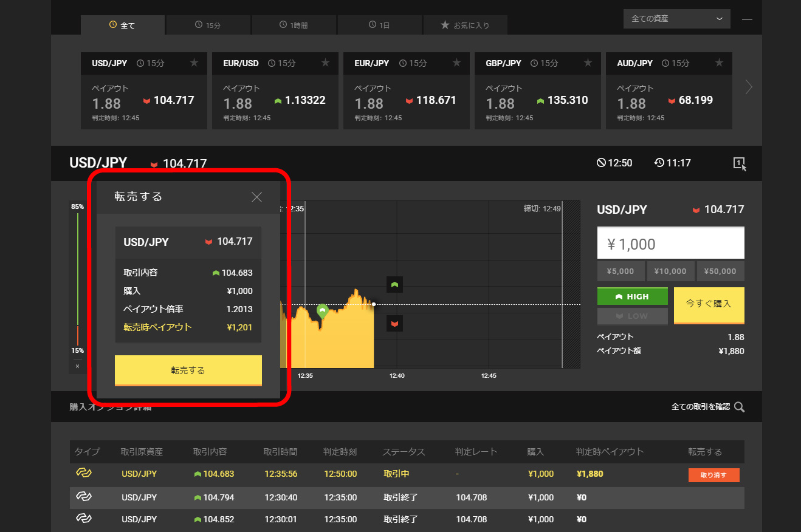Screen dimensions: 801x532
Task: Click the red LOW marker on chart
Action: (394, 324)
